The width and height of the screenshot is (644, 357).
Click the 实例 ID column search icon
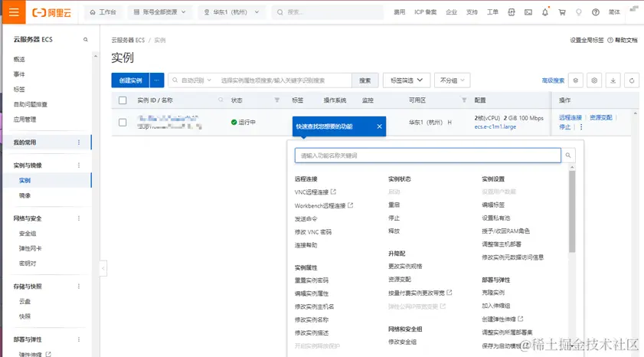point(221,100)
